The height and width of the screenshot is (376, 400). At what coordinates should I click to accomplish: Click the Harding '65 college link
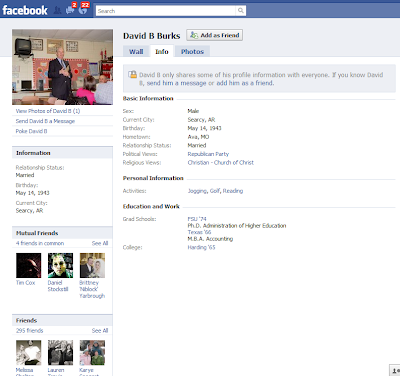pos(201,247)
